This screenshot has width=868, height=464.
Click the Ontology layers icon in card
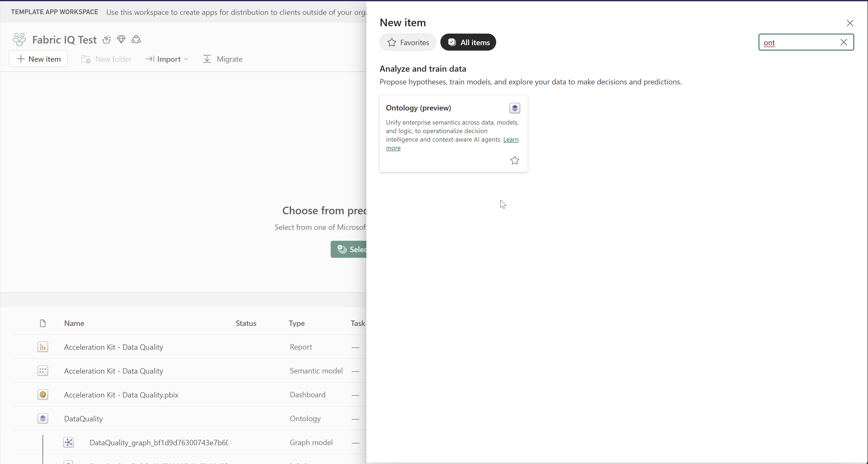tap(514, 108)
